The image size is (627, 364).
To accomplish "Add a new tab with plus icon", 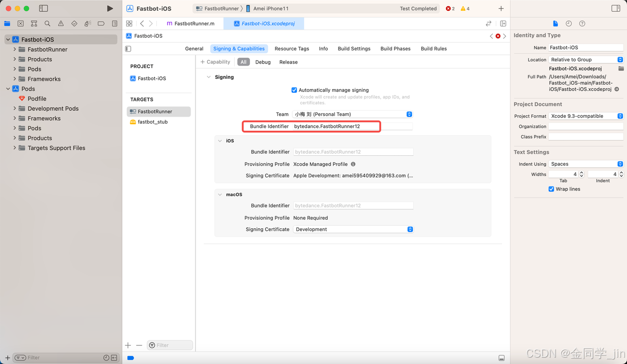I will (501, 8).
